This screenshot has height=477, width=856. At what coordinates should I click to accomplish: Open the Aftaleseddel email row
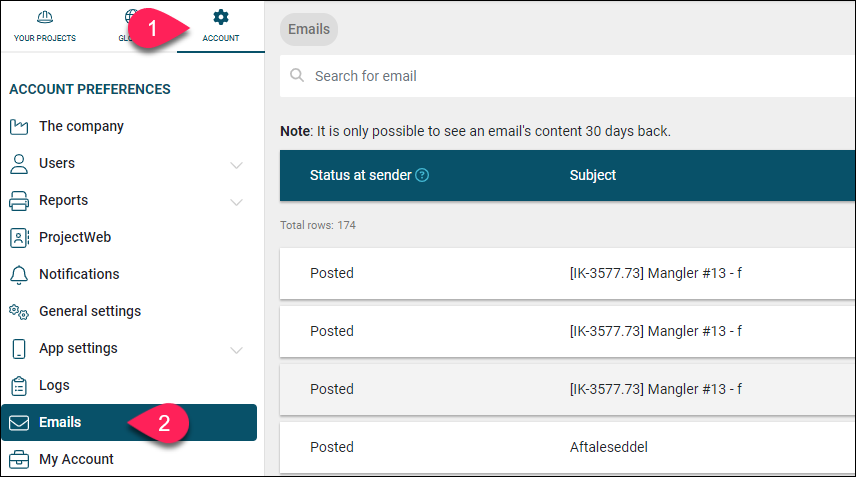pyautogui.click(x=567, y=448)
